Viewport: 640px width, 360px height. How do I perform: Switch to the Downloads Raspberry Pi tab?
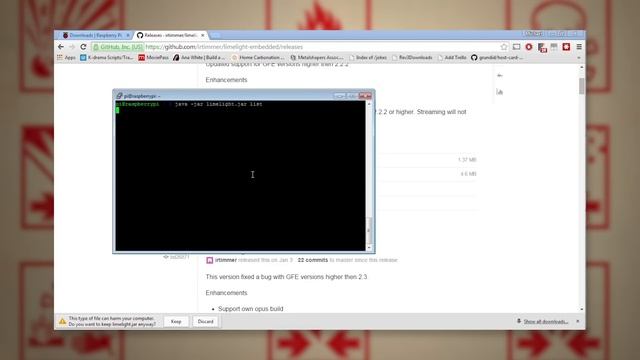95,36
